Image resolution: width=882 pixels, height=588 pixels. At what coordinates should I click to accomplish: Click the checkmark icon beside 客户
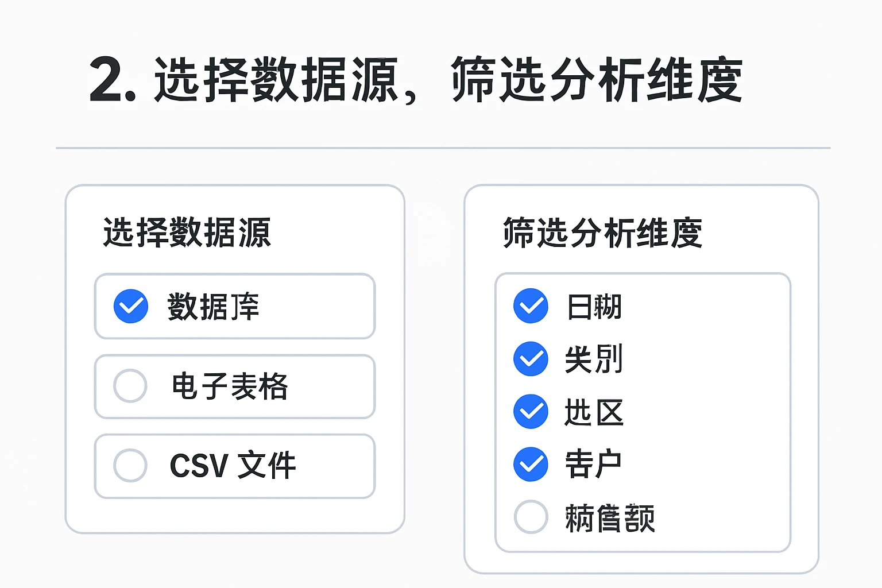coord(531,464)
